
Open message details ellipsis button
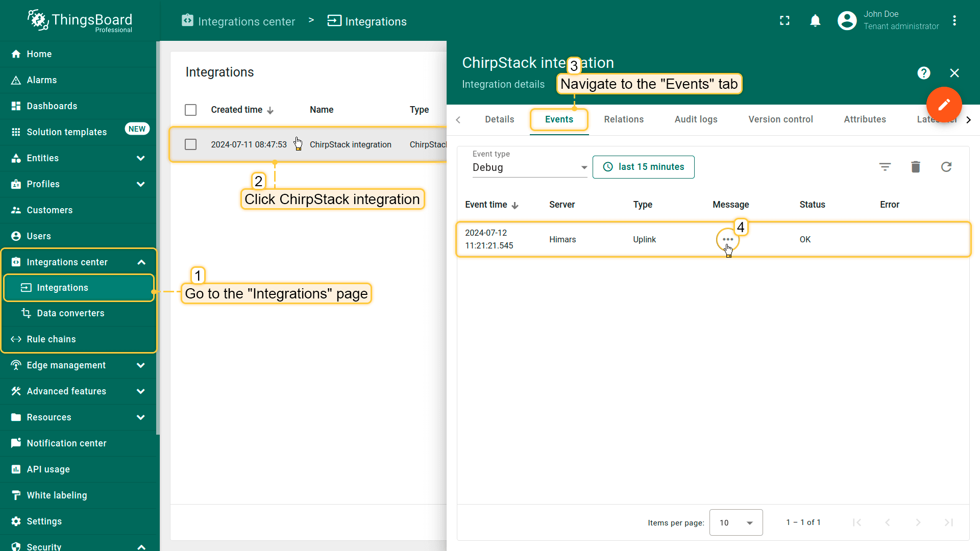coord(727,239)
